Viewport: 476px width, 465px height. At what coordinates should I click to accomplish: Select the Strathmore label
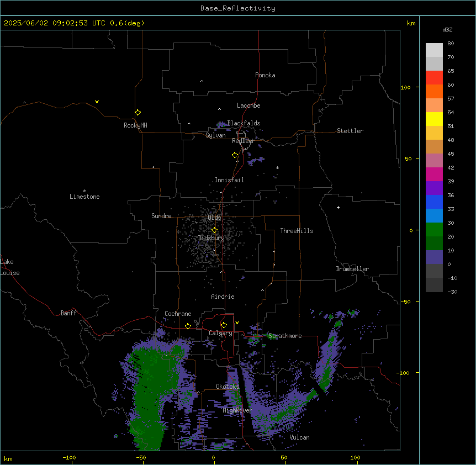[x=285, y=336]
